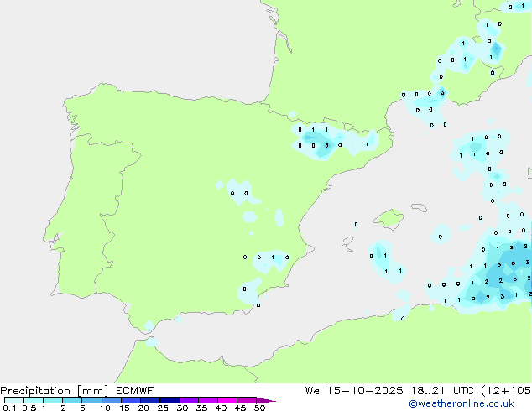This screenshot has width=532, height=411.
Task: Click Mallorca island on the map
Action: (388, 220)
